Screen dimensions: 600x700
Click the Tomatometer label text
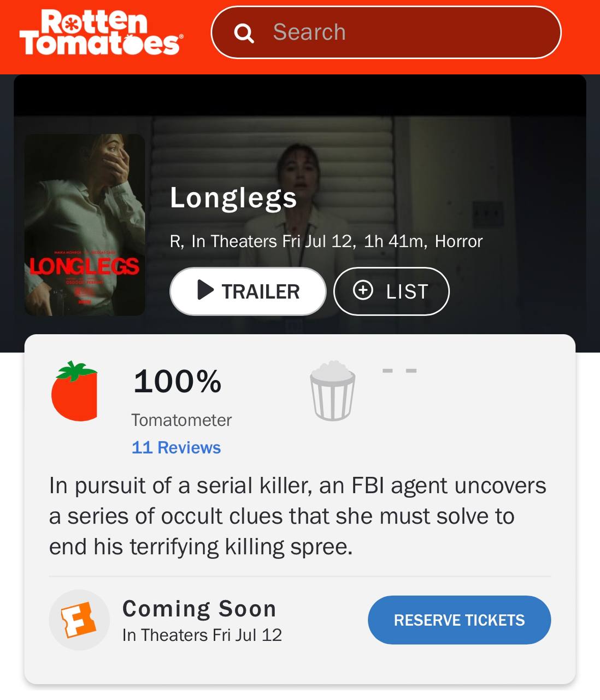click(x=181, y=420)
